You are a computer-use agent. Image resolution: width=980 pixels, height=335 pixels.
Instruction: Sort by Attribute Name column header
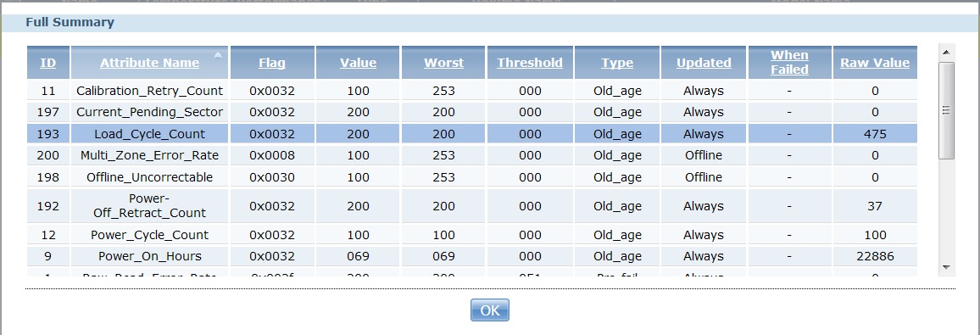point(149,63)
